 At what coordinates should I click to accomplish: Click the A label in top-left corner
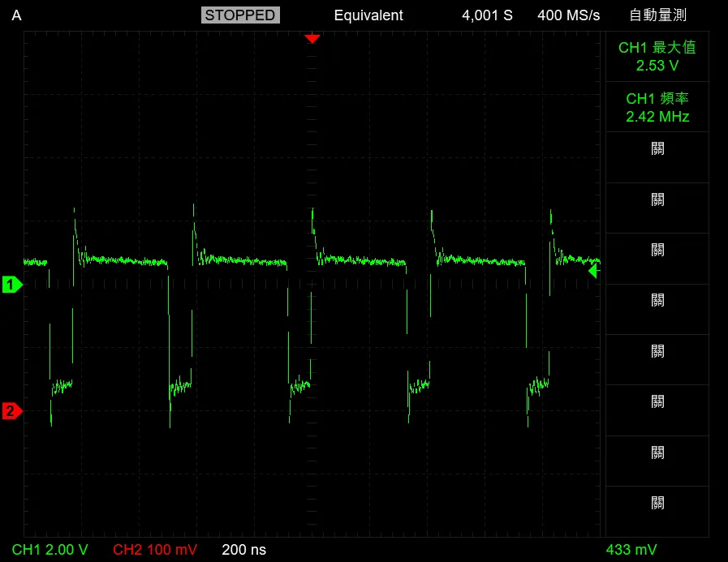coord(17,15)
